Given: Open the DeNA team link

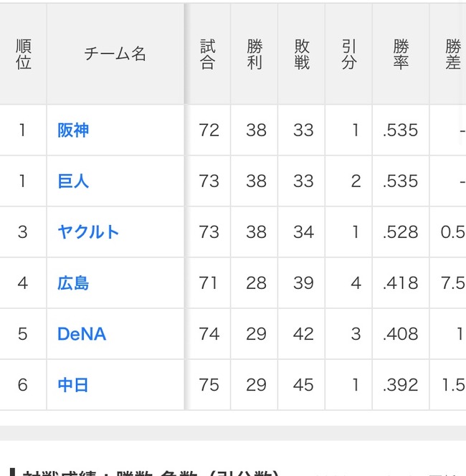Looking at the screenshot, I should pos(82,334).
